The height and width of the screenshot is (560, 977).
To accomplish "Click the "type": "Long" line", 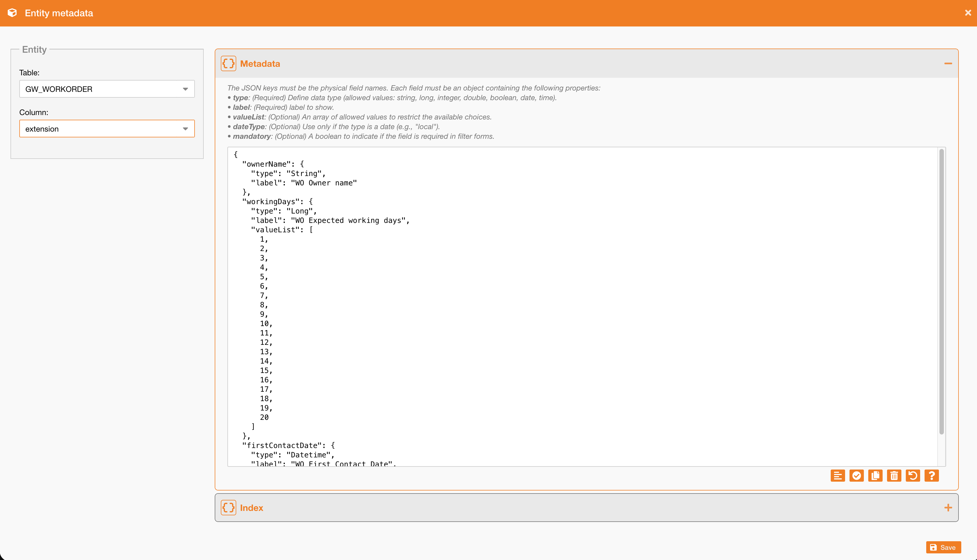I will [284, 211].
